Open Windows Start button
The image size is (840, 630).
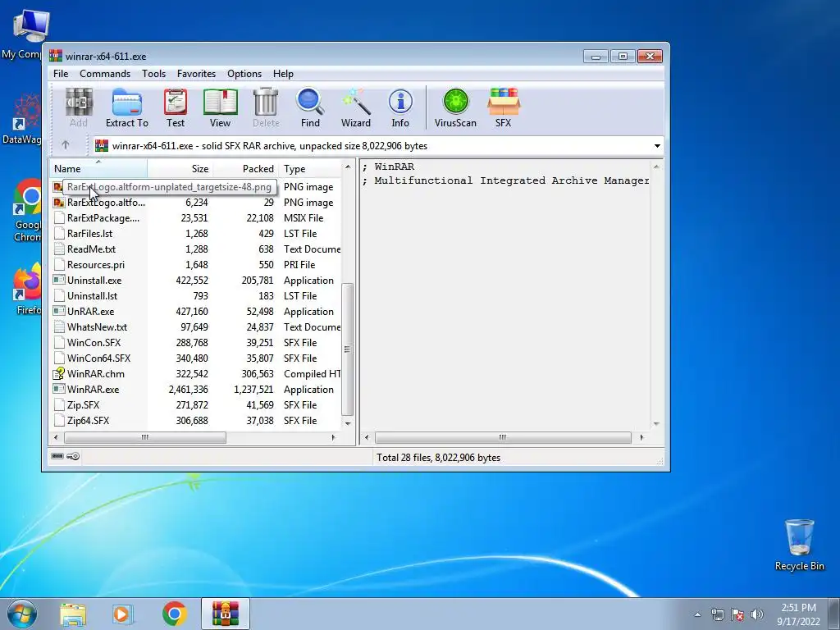pos(21,614)
